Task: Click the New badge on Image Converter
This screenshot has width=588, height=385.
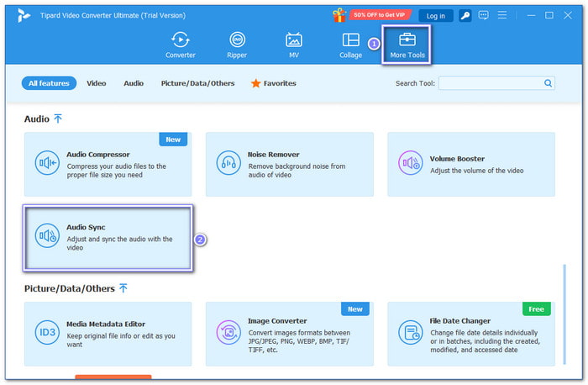Action: tap(355, 309)
